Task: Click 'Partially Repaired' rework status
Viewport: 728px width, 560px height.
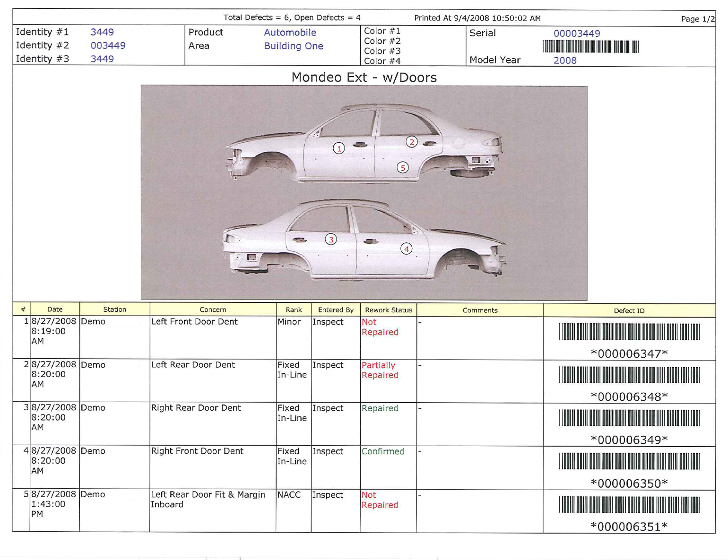Action: pos(380,370)
